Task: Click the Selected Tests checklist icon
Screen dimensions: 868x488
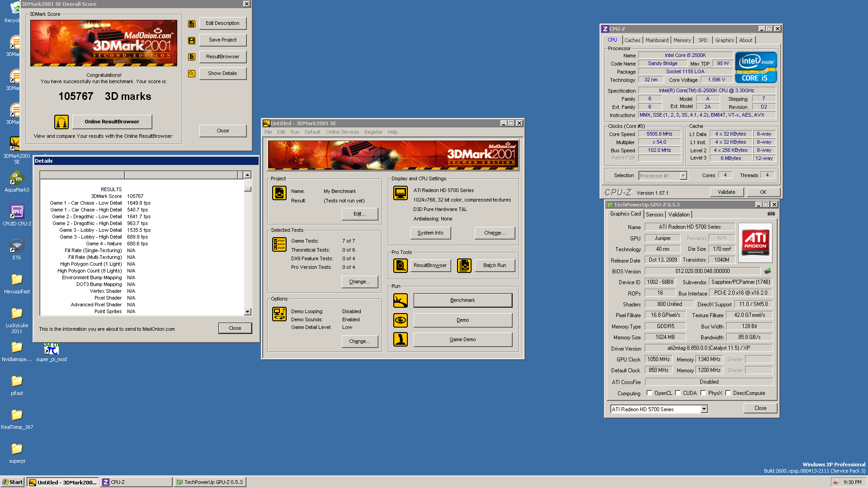Action: coord(279,244)
